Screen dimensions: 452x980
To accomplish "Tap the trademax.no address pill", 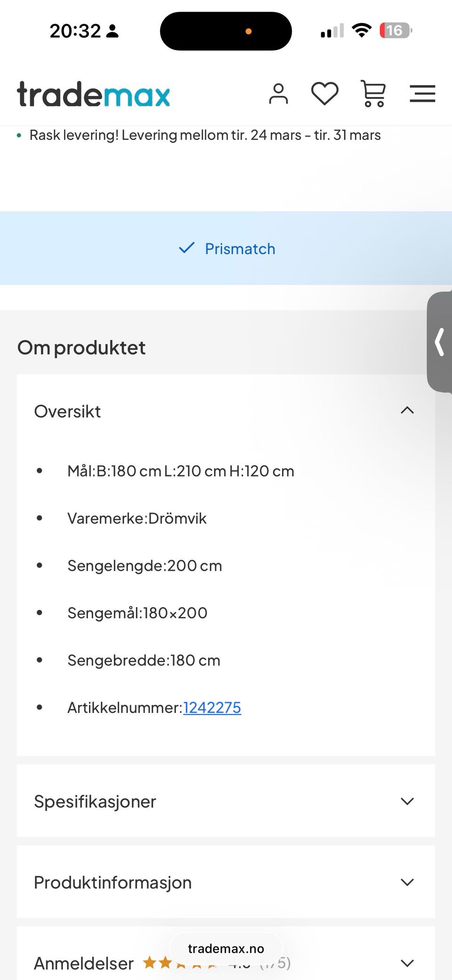I will tap(226, 948).
